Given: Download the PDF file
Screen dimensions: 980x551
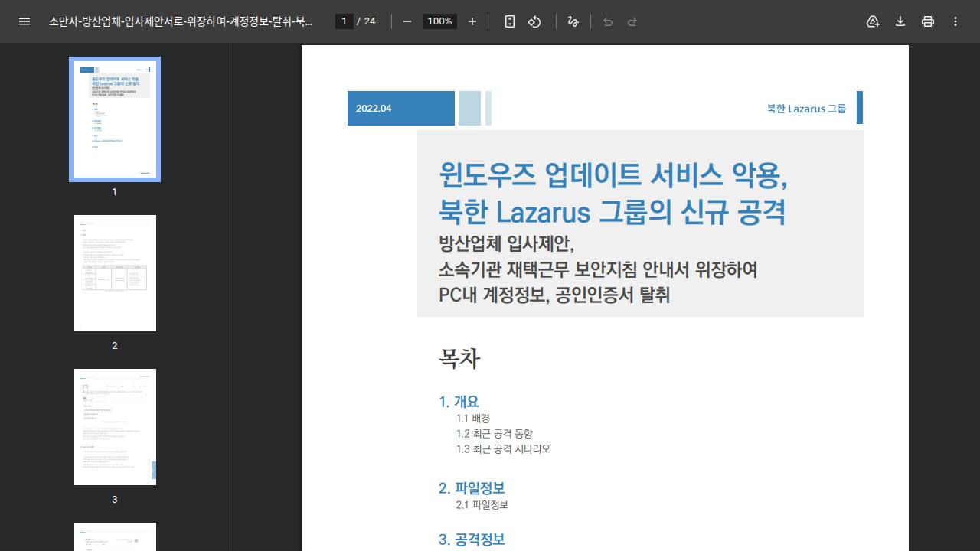Looking at the screenshot, I should (x=900, y=21).
